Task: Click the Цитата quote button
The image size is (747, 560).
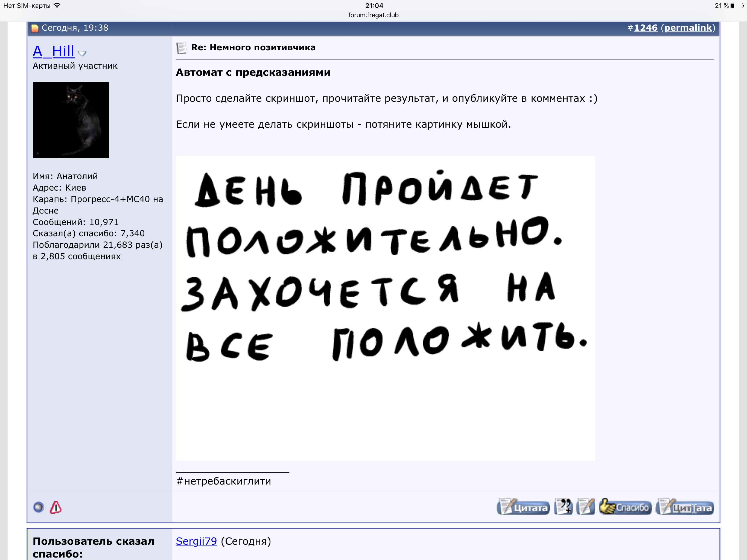Action: (523, 507)
